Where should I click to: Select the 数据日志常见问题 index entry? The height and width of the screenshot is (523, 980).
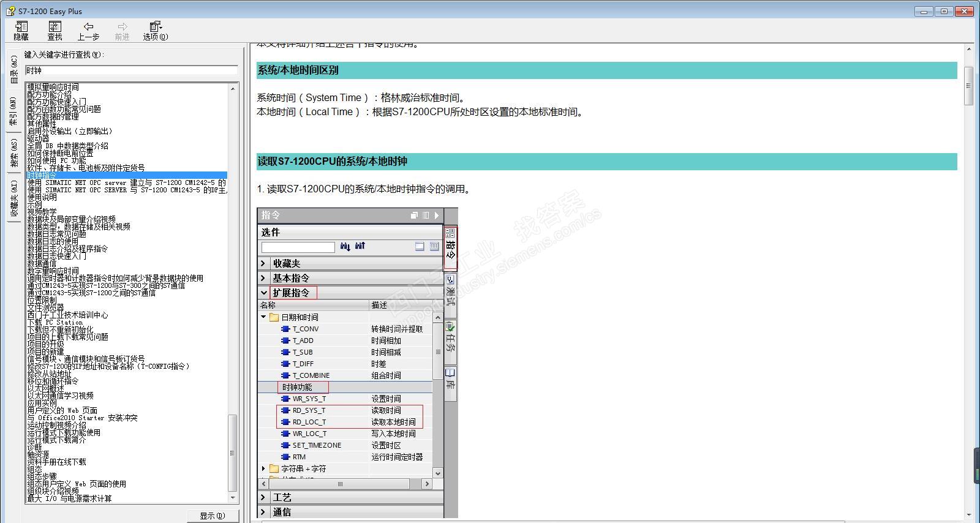56,234
